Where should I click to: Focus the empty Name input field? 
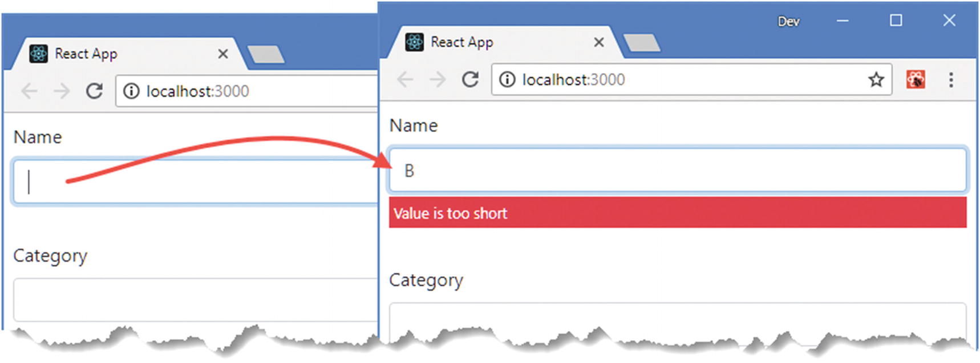(x=194, y=182)
